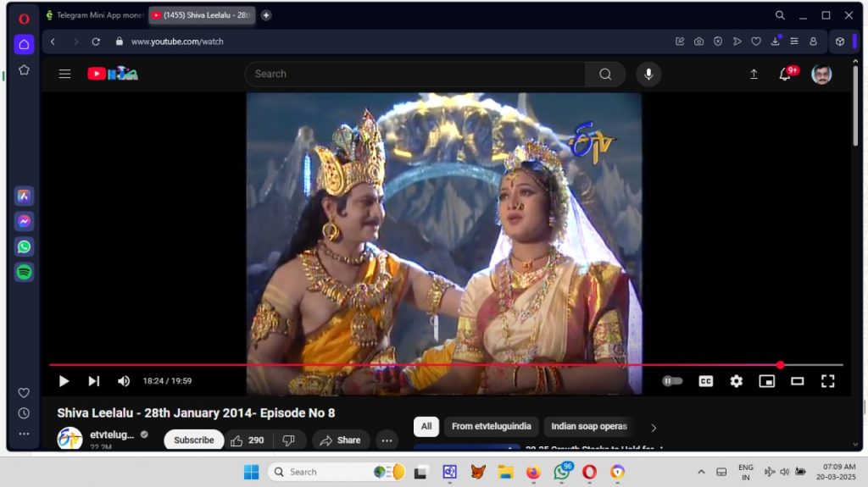Open Messenger in Opera sidebar
868x487 pixels.
[x=24, y=221]
